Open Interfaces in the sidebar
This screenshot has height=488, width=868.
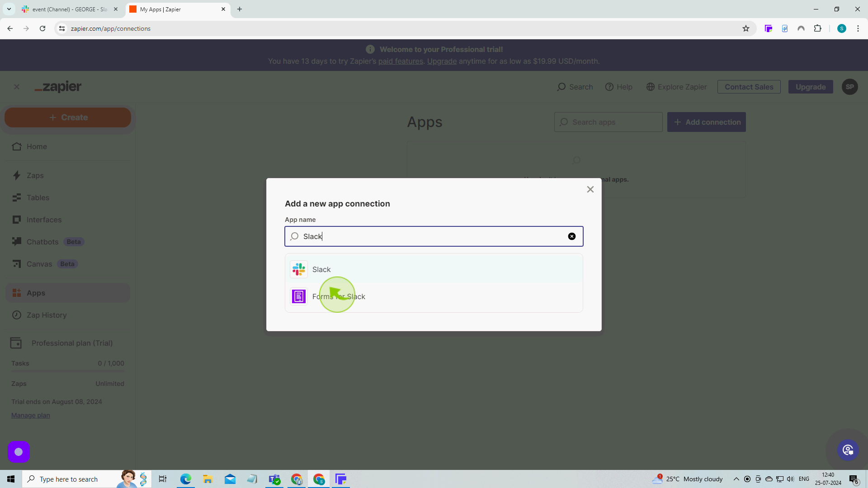tap(68, 220)
